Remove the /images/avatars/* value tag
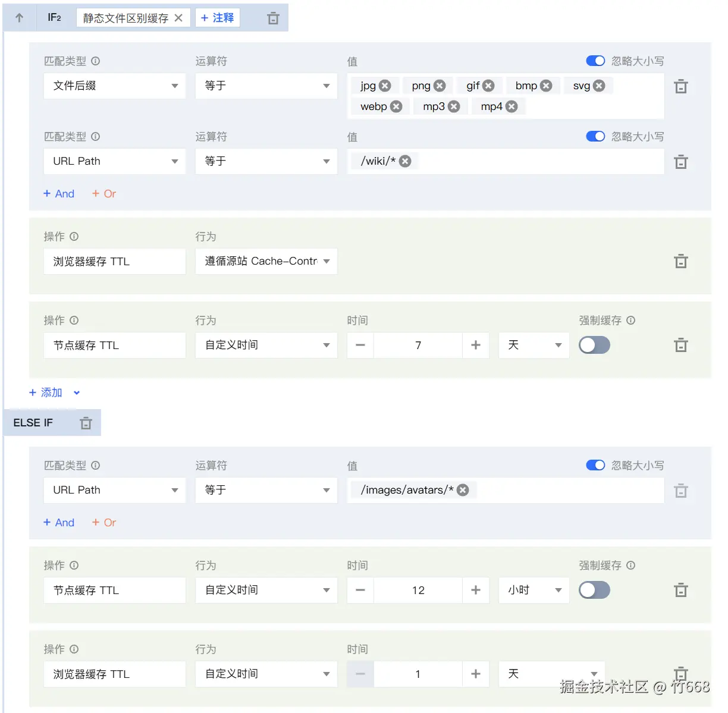This screenshot has width=728, height=713. (x=463, y=490)
